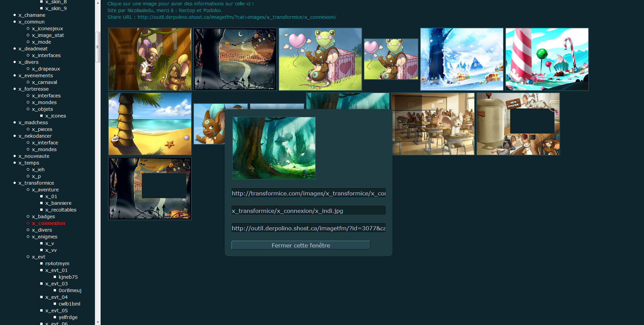Click sidebar scrollbar up arrow
644x325 pixels.
click(x=98, y=3)
